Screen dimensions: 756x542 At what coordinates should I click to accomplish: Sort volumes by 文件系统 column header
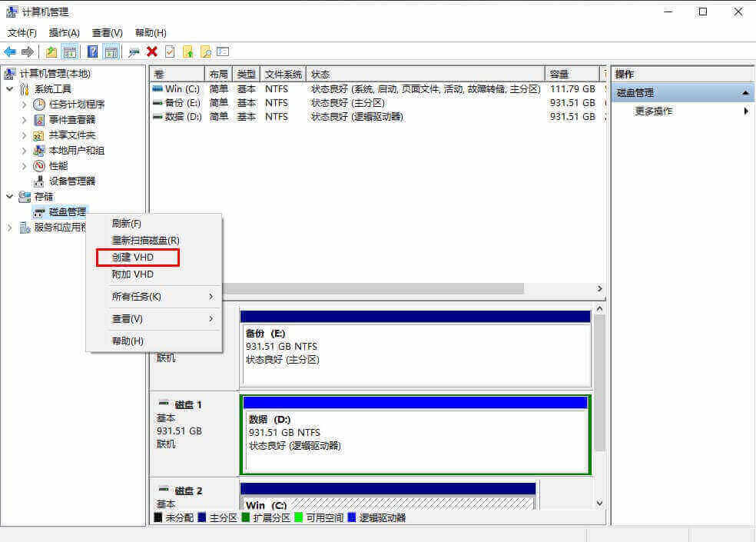[x=283, y=75]
